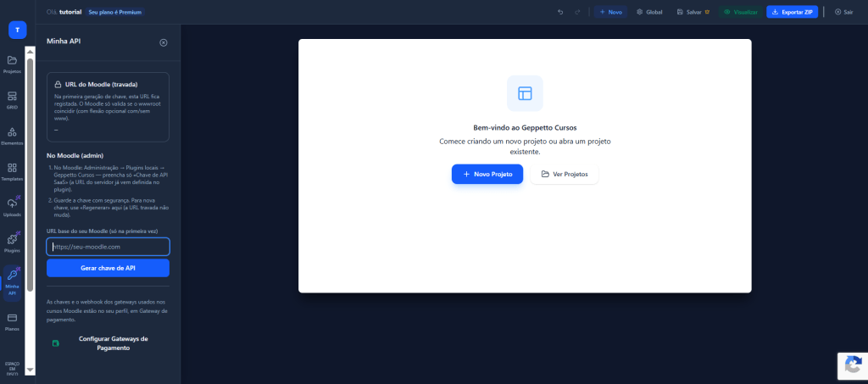Open the Templates sidebar panel
This screenshot has height=384, width=868.
pos(12,171)
